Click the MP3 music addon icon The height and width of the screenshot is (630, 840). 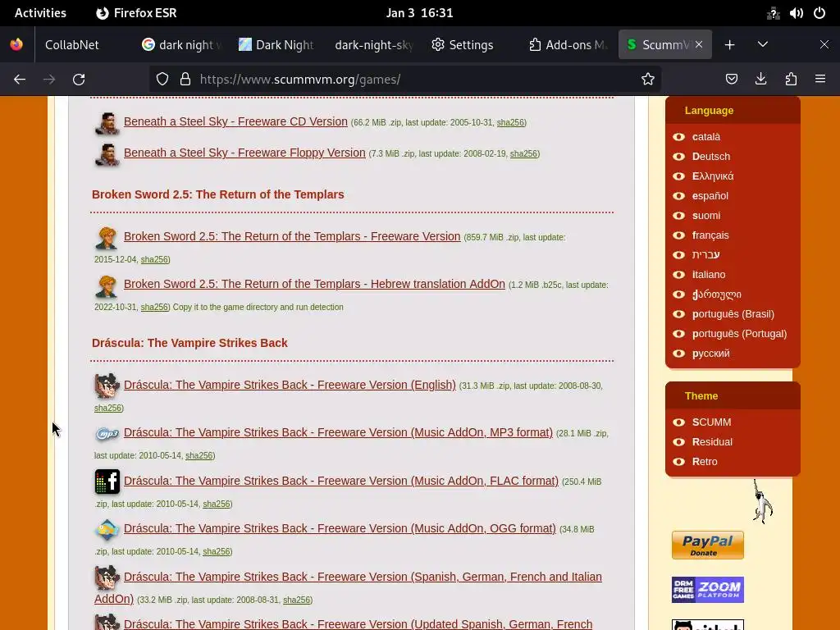coord(107,433)
